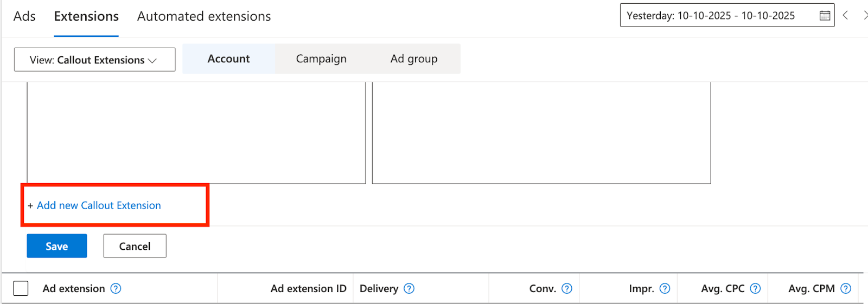Open Conv. column help icon
868x304 pixels.
567,289
